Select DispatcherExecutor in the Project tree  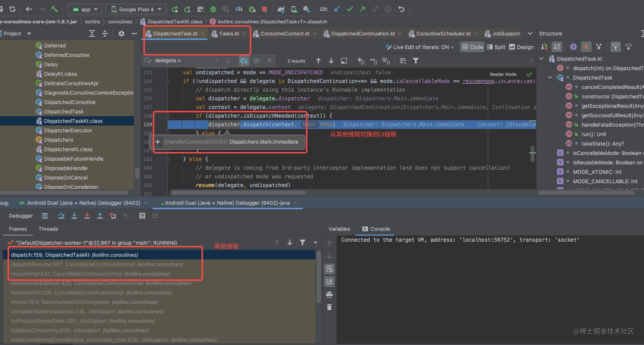[68, 130]
